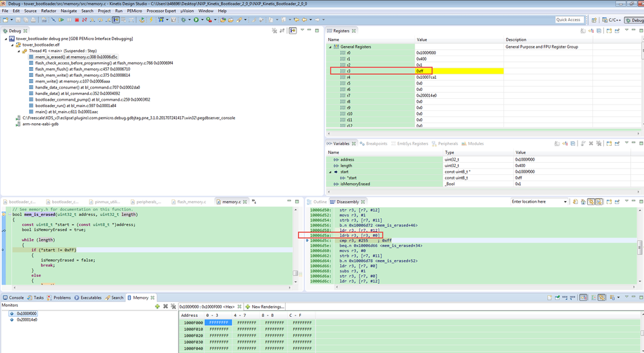Image resolution: width=644 pixels, height=353 pixels.
Task: Toggle Instruction Stepping Mode button
Action: click(116, 20)
